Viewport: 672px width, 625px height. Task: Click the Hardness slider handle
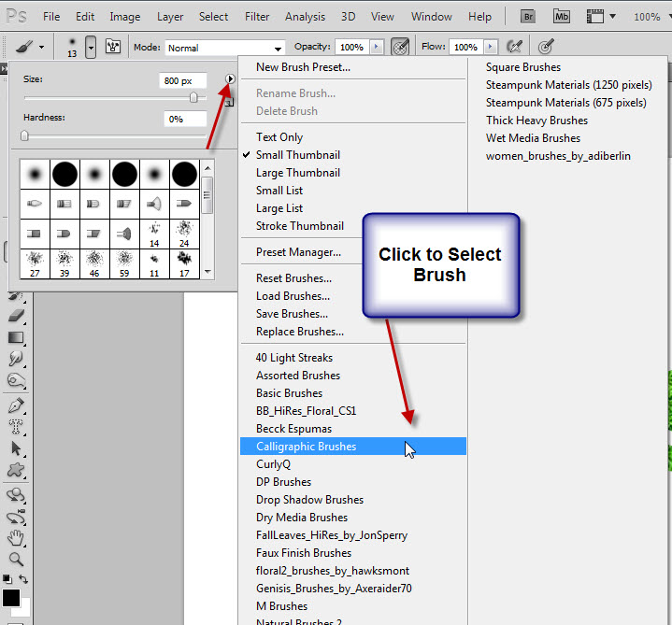(24, 135)
